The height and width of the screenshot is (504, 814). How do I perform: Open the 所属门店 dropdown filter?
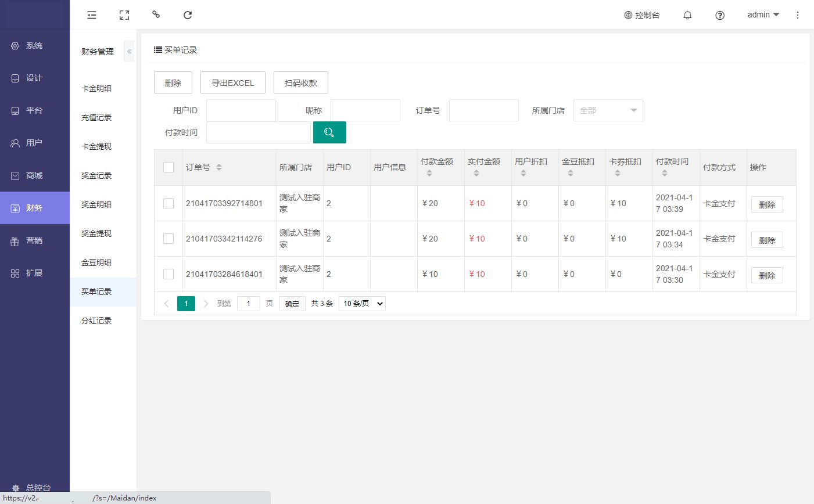[x=608, y=110]
